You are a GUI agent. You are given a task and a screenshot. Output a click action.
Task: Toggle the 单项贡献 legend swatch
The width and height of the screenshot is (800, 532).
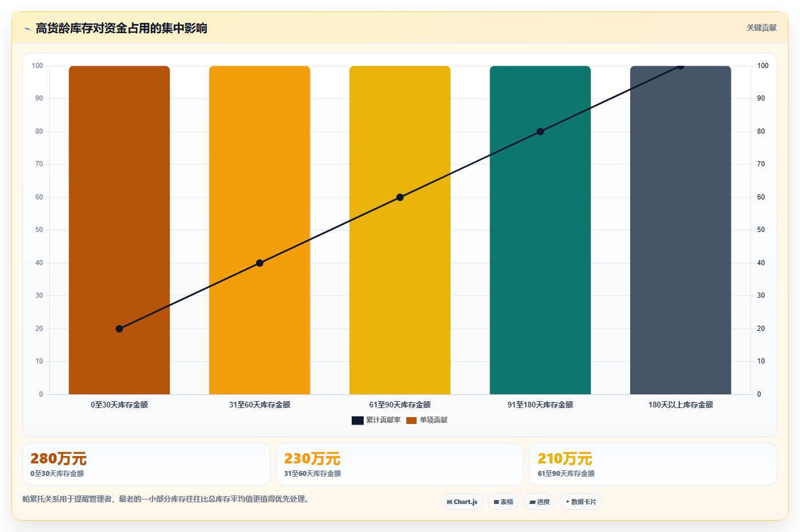pos(411,421)
